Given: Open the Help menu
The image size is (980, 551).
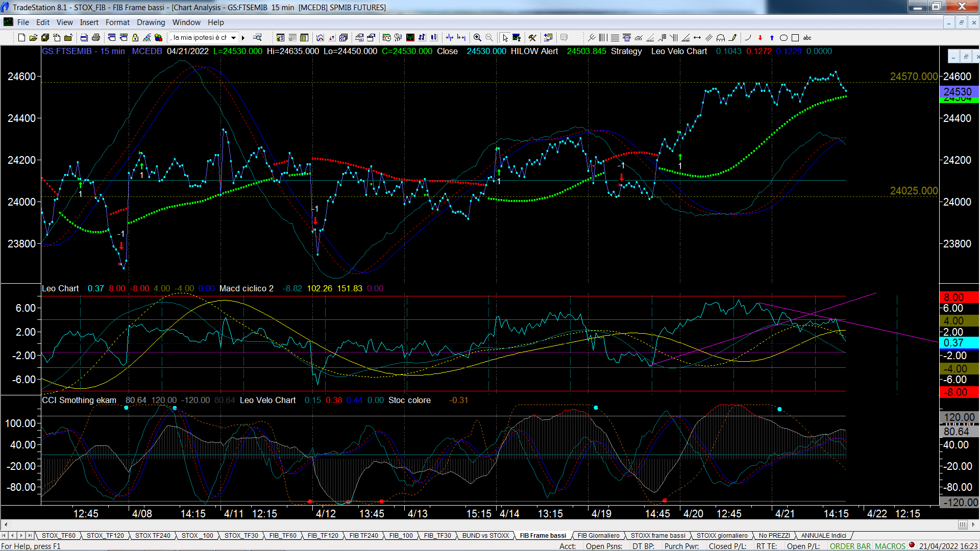Looking at the screenshot, I should pyautogui.click(x=216, y=22).
